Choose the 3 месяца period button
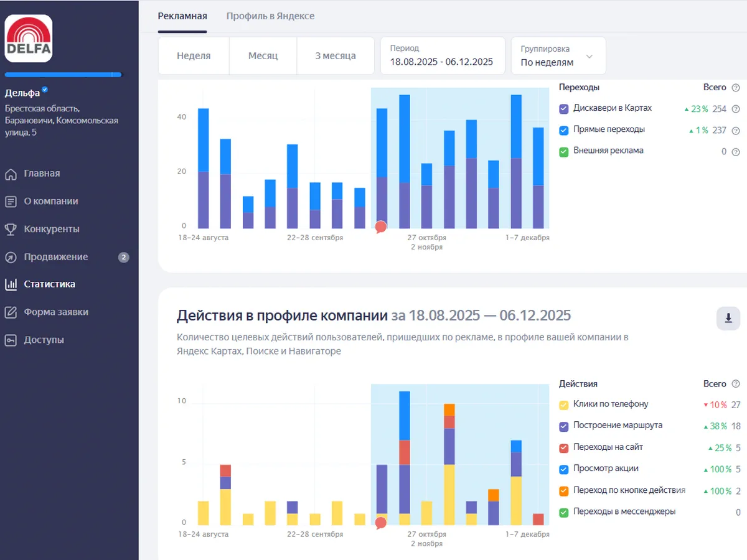The image size is (747, 560). pos(335,55)
